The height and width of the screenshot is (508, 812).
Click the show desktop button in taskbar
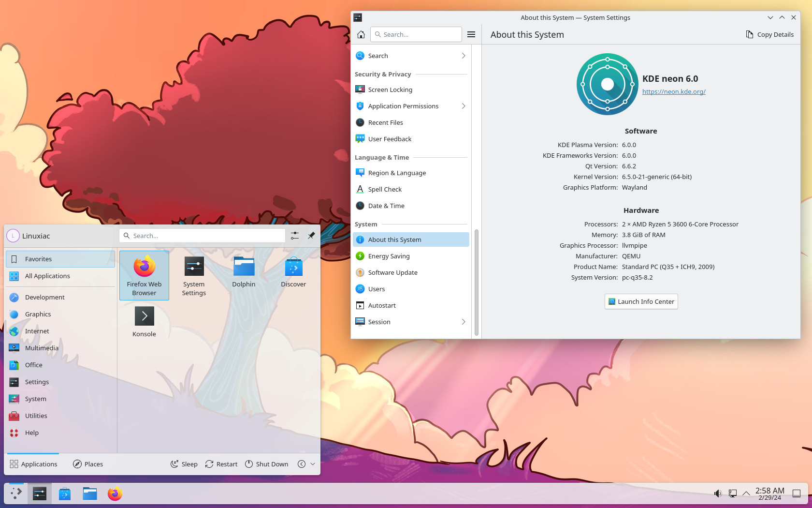(797, 493)
